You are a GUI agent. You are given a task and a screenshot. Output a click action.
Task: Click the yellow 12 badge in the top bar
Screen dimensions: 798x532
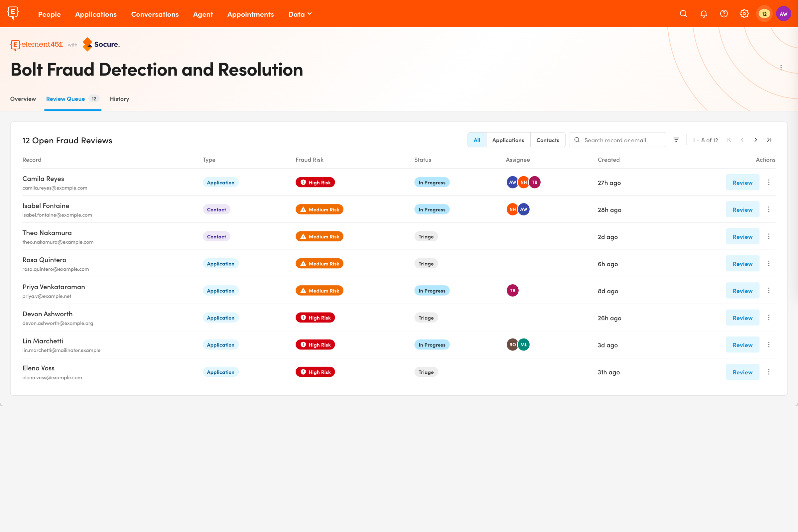pyautogui.click(x=764, y=14)
